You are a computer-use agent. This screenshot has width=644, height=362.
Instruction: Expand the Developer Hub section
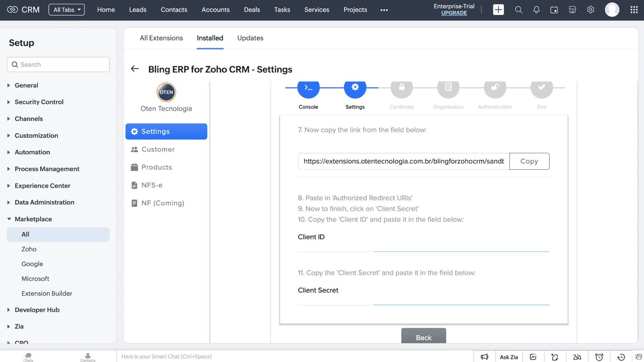click(37, 310)
